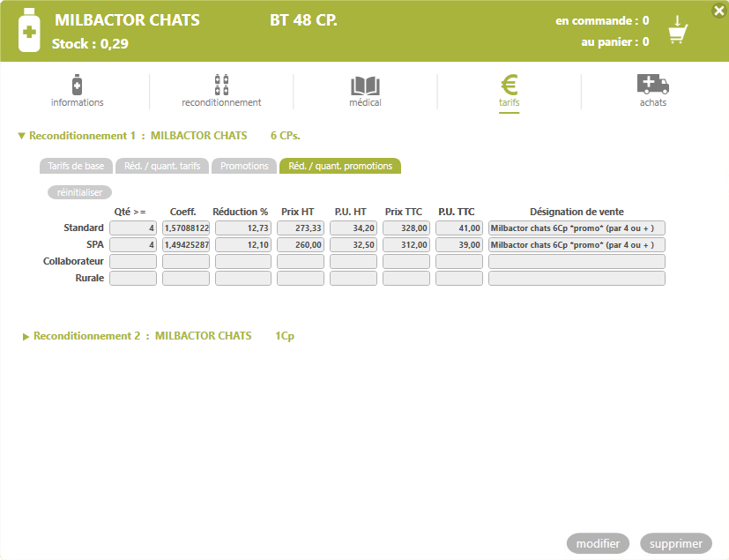Click the 'Réduction %' column header
This screenshot has height=560, width=729.
click(241, 212)
